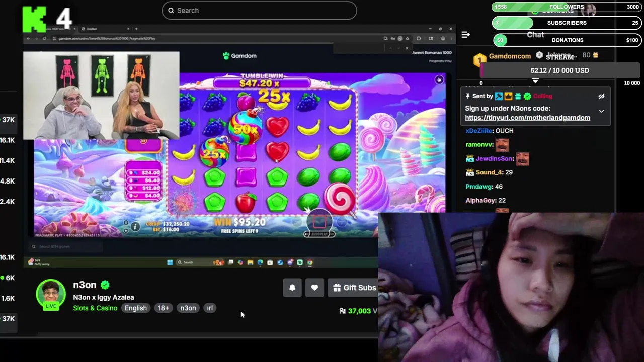
Task: Click the heart follow button
Action: pyautogui.click(x=314, y=288)
